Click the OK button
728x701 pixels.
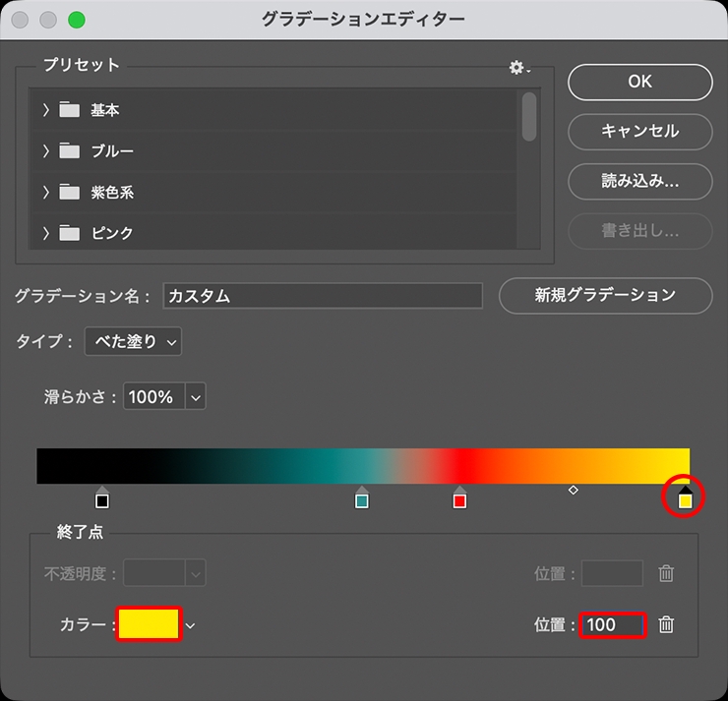click(639, 82)
